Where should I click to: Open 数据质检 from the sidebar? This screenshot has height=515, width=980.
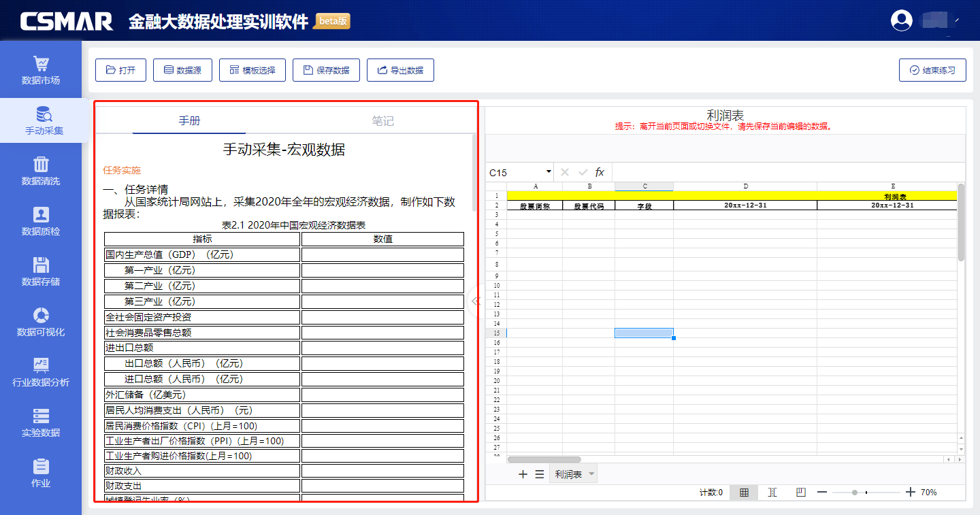41,222
